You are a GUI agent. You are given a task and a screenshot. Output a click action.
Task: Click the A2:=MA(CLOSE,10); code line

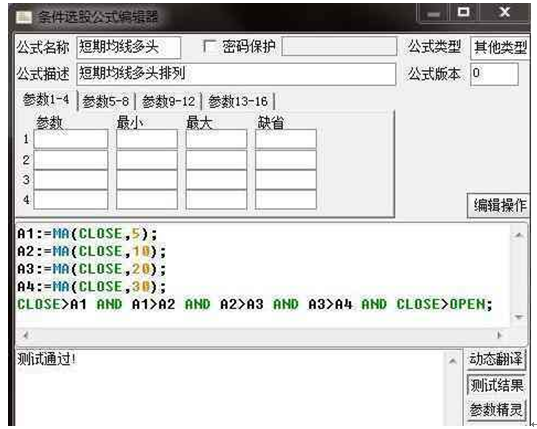tap(92, 252)
